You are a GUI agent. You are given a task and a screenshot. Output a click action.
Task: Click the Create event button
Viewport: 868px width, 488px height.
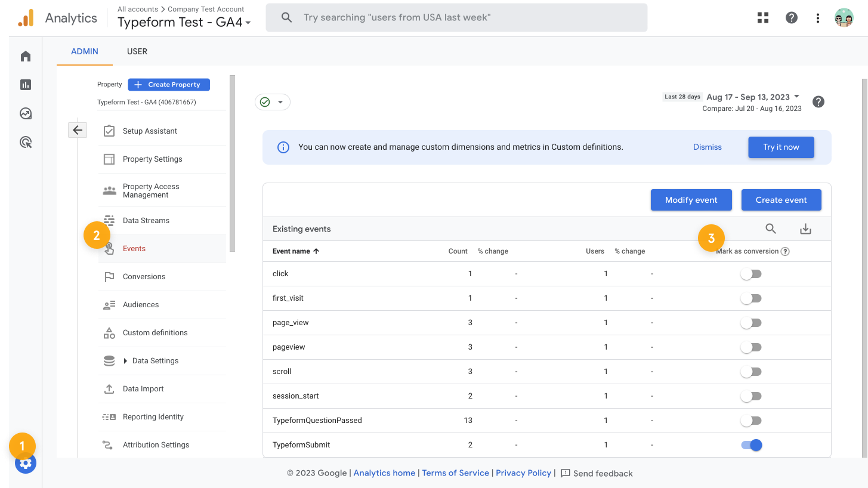(781, 200)
